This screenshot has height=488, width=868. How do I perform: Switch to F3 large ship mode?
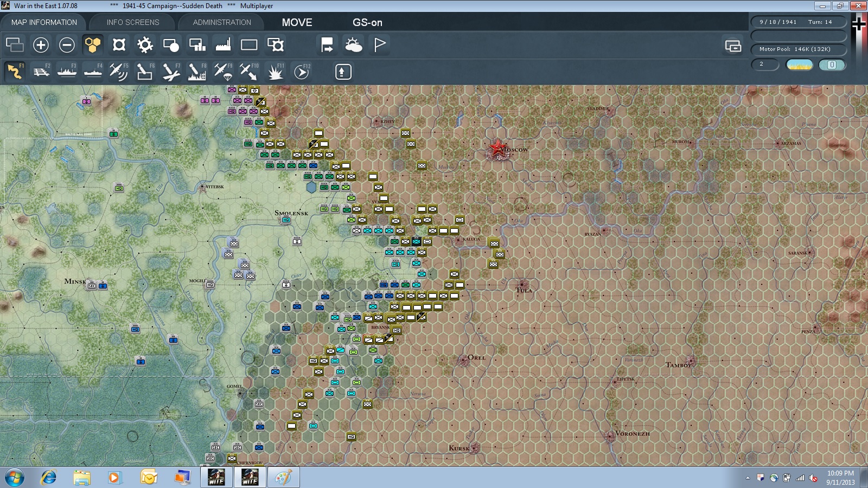click(x=67, y=71)
